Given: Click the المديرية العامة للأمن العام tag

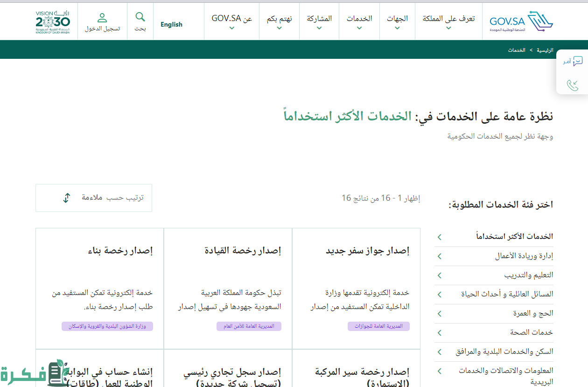Looking at the screenshot, I should tap(249, 326).
